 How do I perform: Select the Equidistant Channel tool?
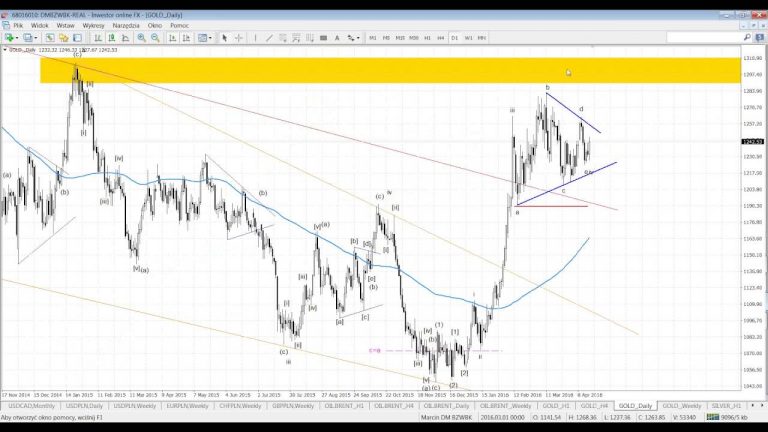pos(283,38)
